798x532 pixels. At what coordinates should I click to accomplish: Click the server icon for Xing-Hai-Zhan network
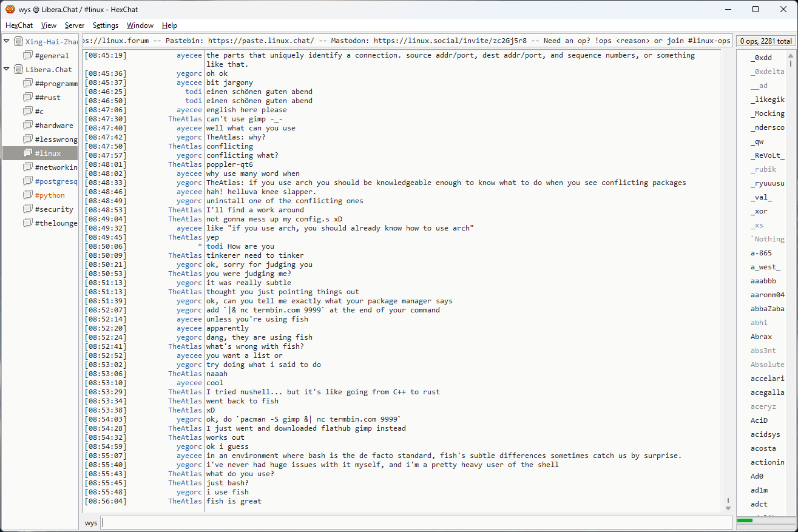pos(18,42)
